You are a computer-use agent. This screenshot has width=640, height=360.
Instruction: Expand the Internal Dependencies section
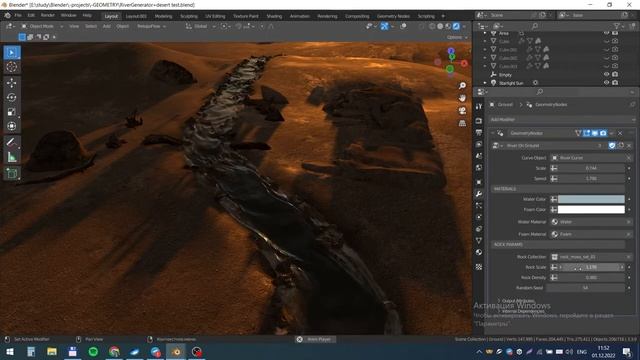[x=522, y=311]
